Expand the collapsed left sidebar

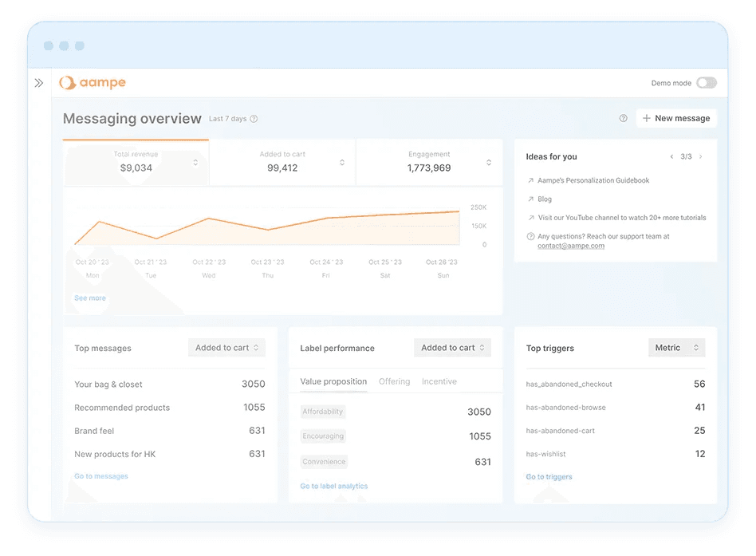point(38,82)
